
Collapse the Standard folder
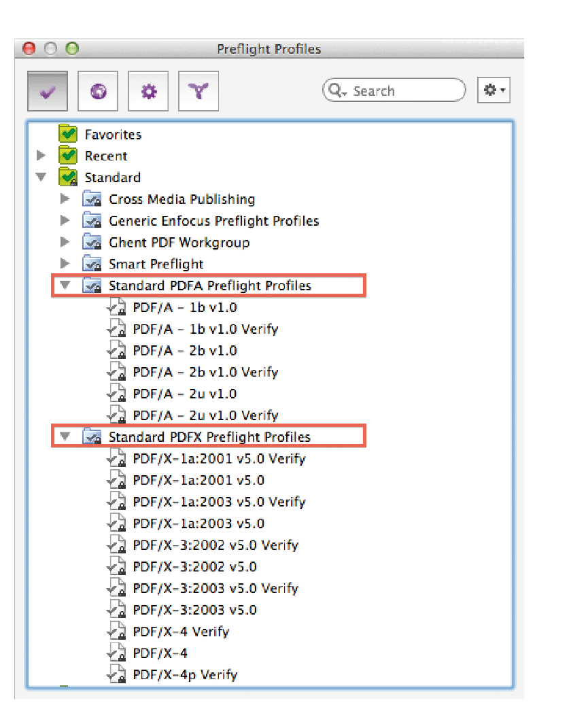pos(41,177)
